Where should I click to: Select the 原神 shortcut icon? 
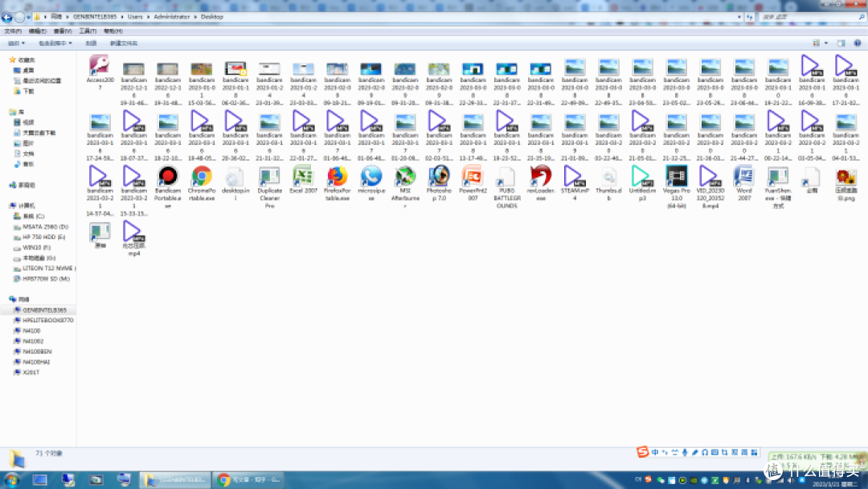100,235
